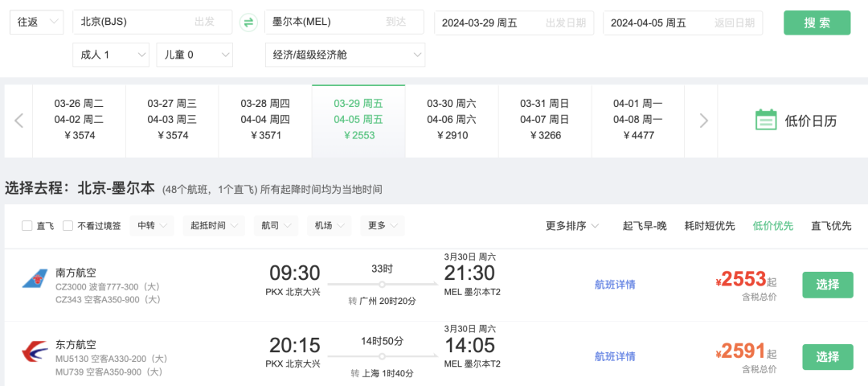Select the 东方航空 ¥2591 flight
Screen dimensions: 868x386
pyautogui.click(x=828, y=357)
